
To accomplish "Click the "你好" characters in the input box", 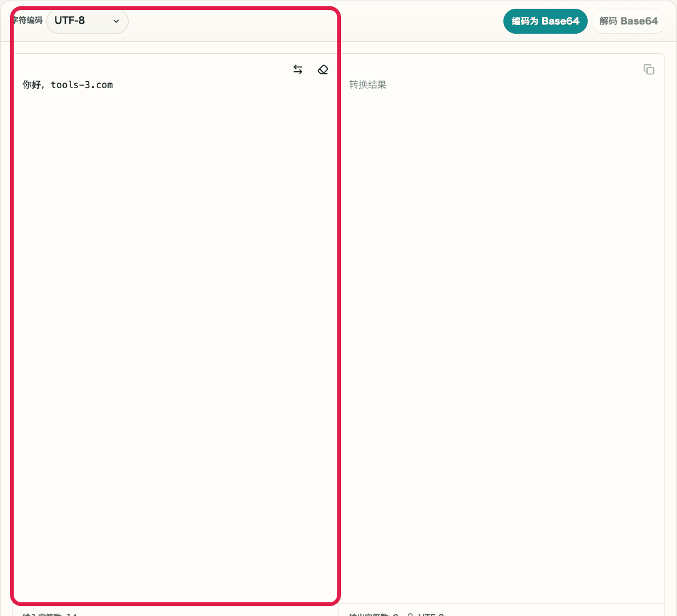I will pos(31,85).
